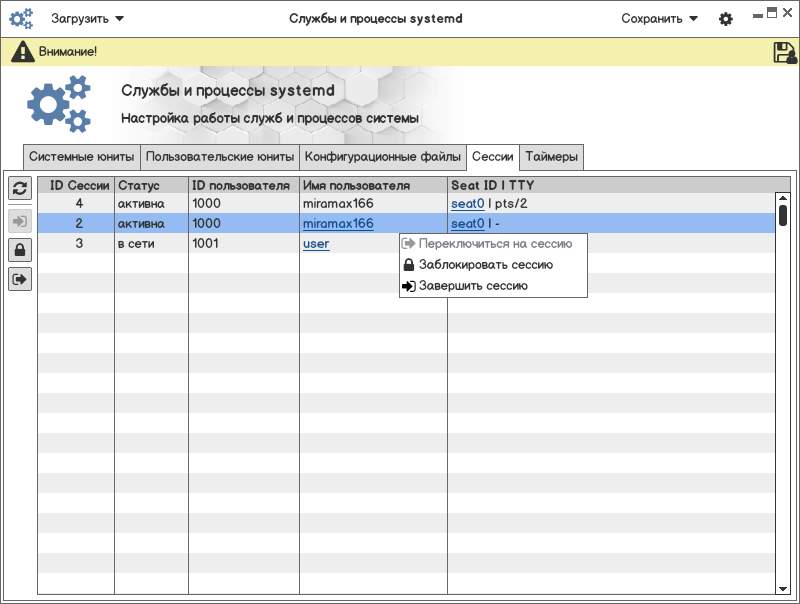Click the warning triangle icon
800x604 pixels.
[22, 52]
